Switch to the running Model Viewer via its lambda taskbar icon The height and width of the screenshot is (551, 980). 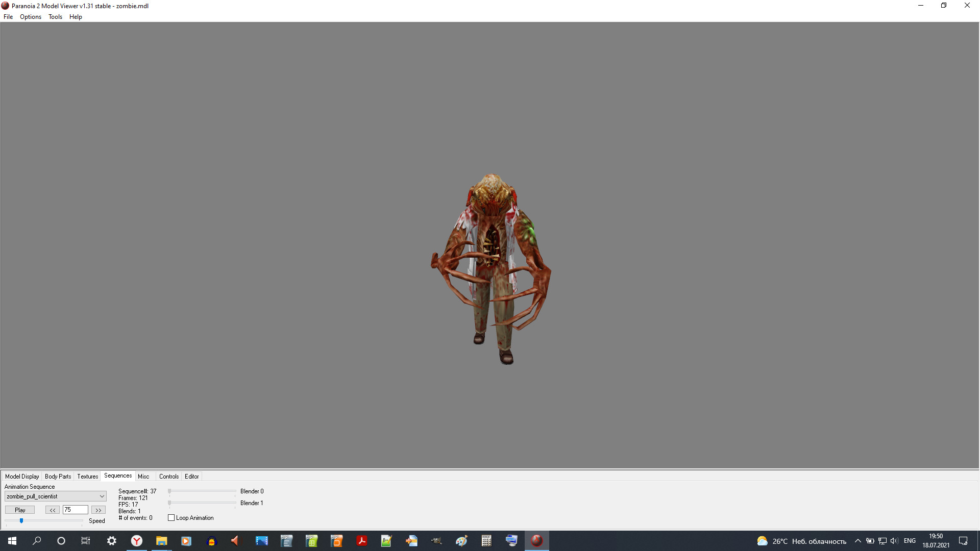tap(536, 540)
